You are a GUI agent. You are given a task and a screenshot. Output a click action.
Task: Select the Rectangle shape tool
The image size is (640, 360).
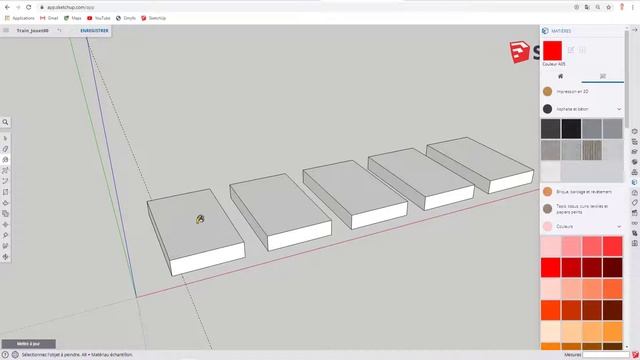pos(5,192)
